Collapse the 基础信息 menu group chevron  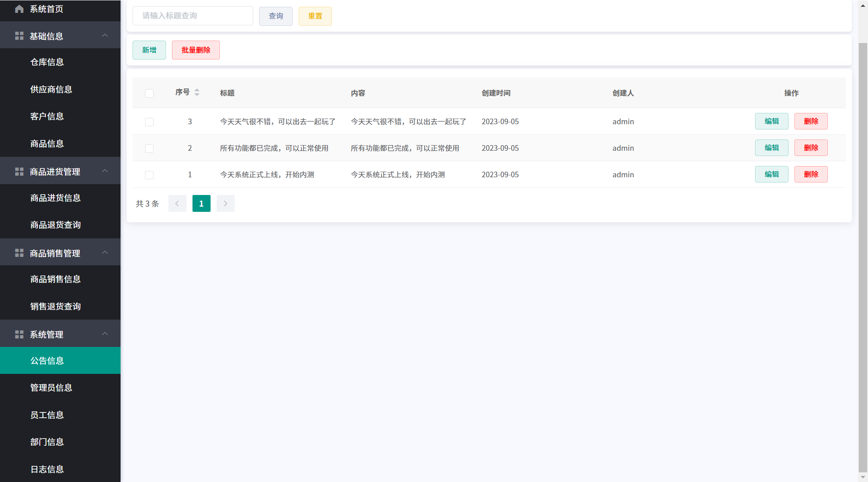click(105, 35)
